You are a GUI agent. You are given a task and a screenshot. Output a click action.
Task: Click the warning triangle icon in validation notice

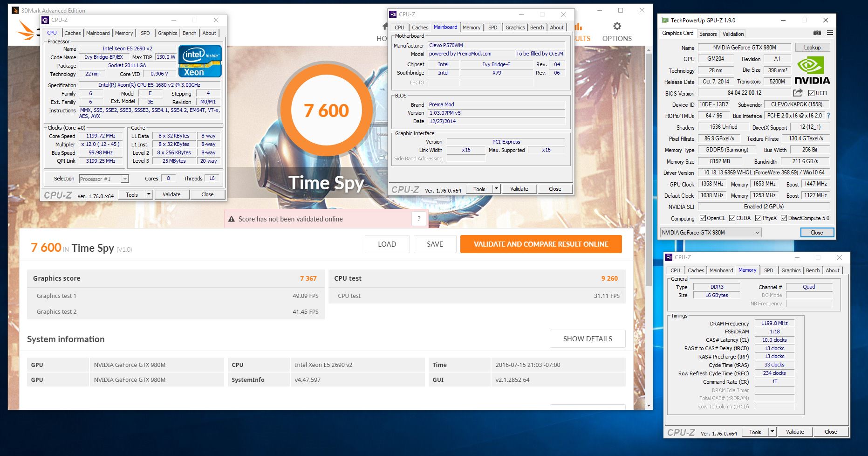point(231,219)
